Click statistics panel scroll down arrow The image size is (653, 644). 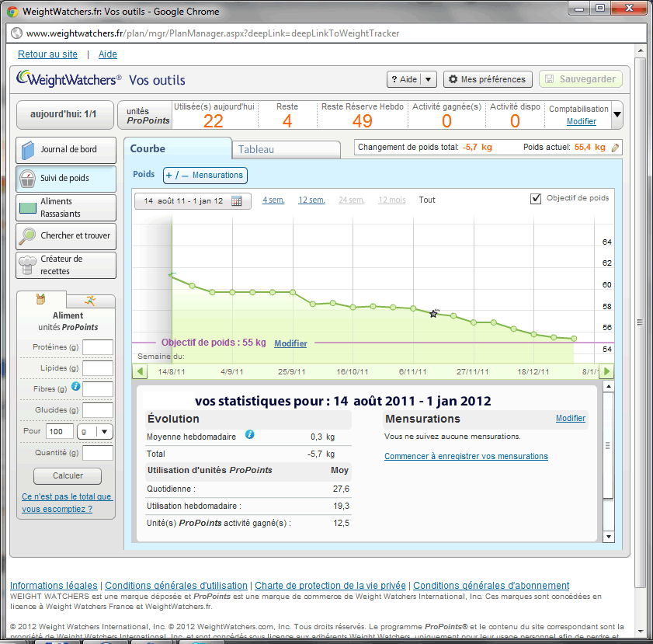[x=609, y=537]
